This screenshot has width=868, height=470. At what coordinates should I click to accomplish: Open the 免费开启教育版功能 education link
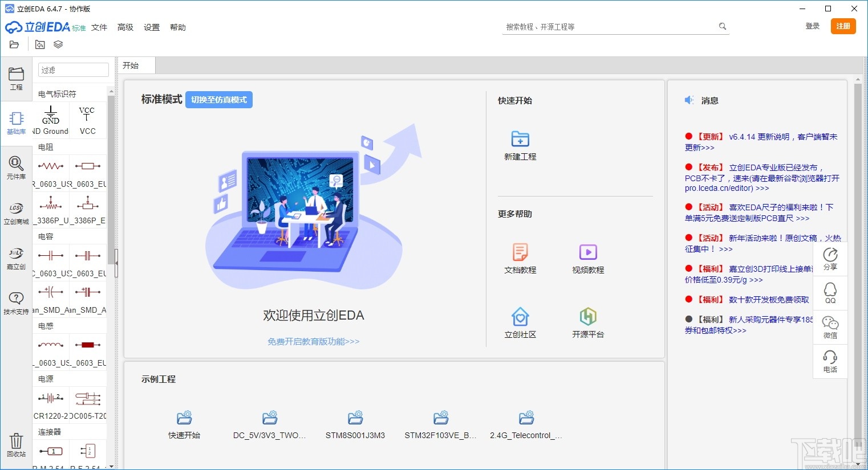coord(314,341)
